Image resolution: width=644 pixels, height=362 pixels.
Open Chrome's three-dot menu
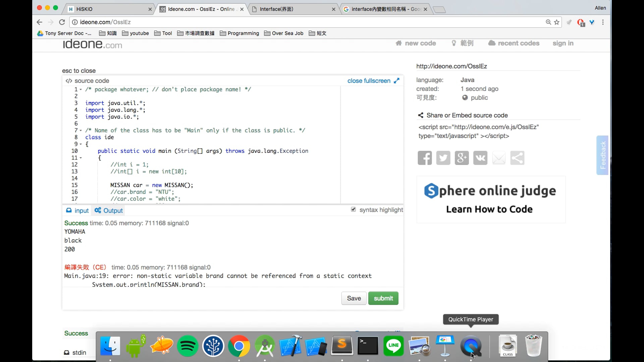pos(603,22)
